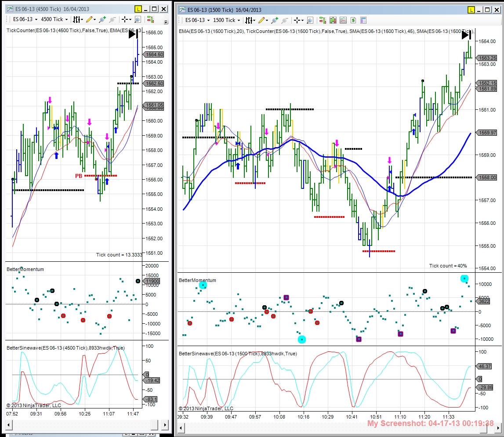Viewport: 504px width, 437px height.
Task: Click the scroll-to-latest arrow in the 1500 Tick chart
Action: click(x=466, y=34)
